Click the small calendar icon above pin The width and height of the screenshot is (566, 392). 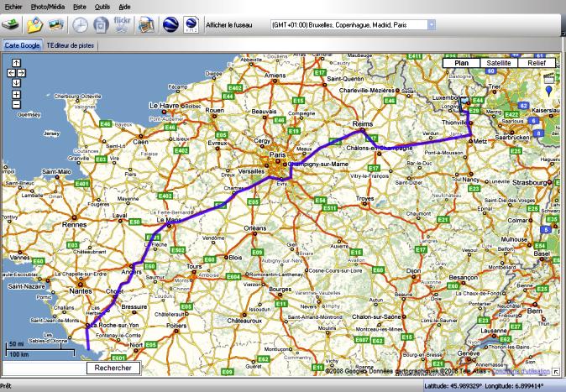click(x=548, y=77)
